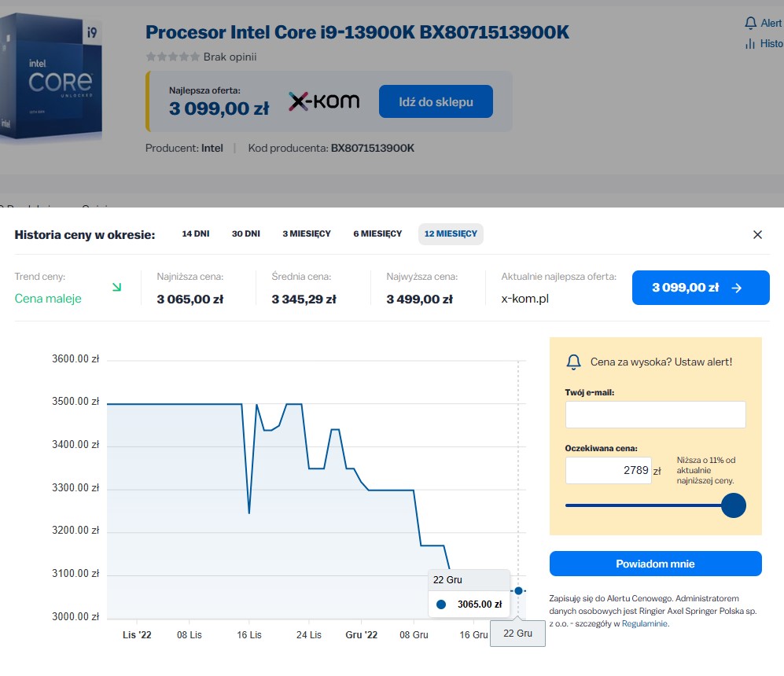Click the expected price field showing 2789

click(x=609, y=470)
